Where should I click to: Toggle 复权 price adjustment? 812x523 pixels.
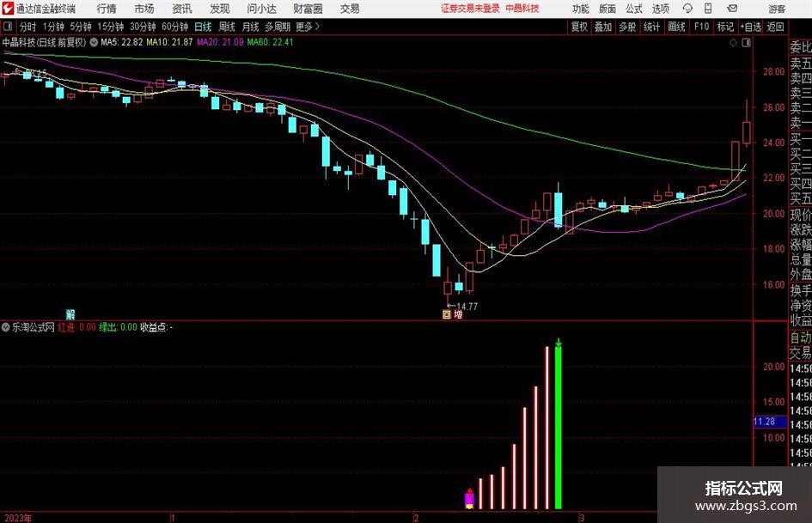click(579, 27)
